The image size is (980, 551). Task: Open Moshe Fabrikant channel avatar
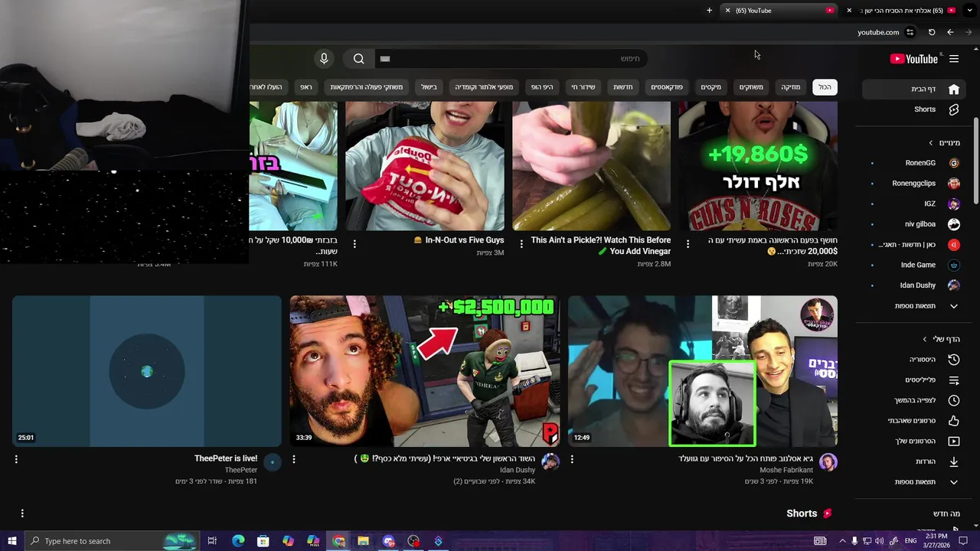pos(828,462)
